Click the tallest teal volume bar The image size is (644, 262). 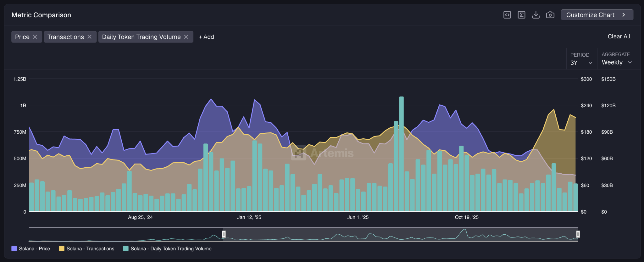click(402, 154)
